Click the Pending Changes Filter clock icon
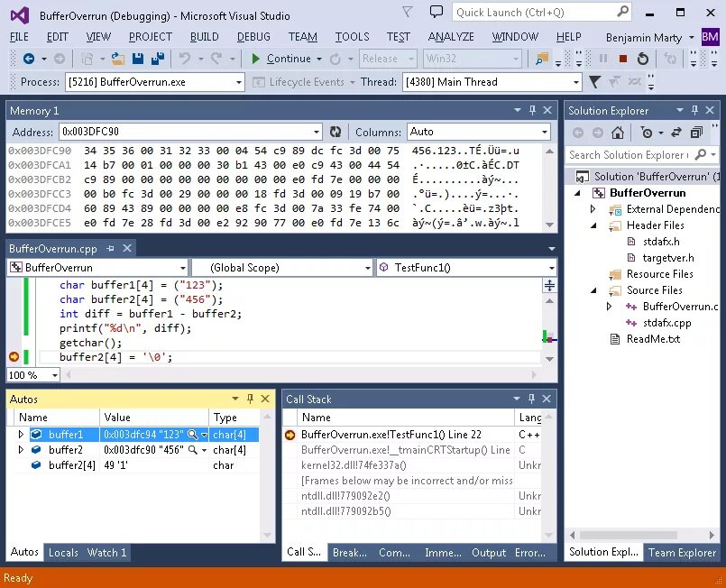The width and height of the screenshot is (726, 588). (647, 133)
